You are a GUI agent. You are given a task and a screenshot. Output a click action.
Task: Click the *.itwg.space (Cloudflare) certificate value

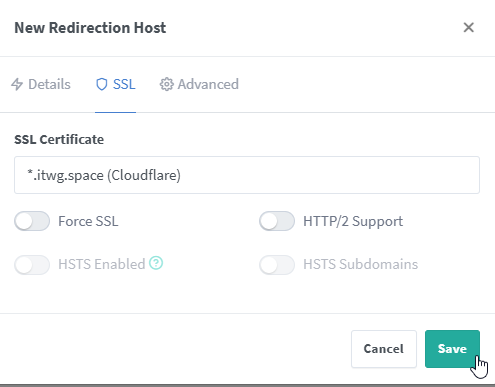(x=104, y=175)
